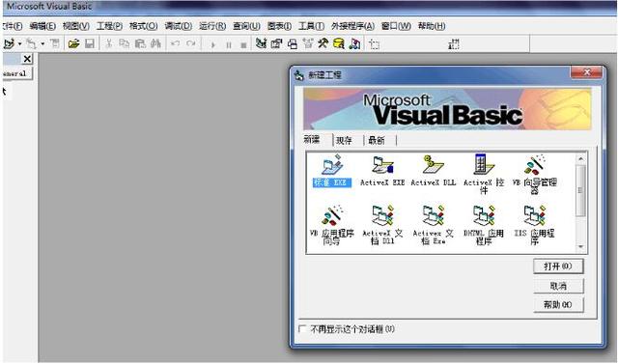
Task: Click the Open Project folder icon
Action: (x=73, y=43)
